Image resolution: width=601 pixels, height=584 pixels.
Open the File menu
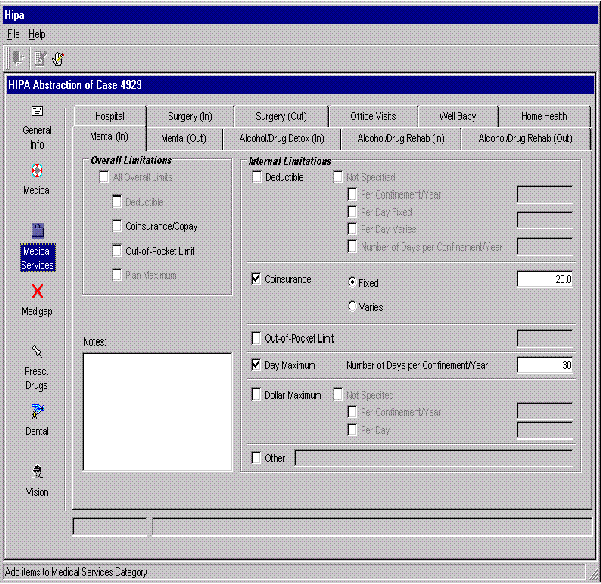(x=13, y=34)
